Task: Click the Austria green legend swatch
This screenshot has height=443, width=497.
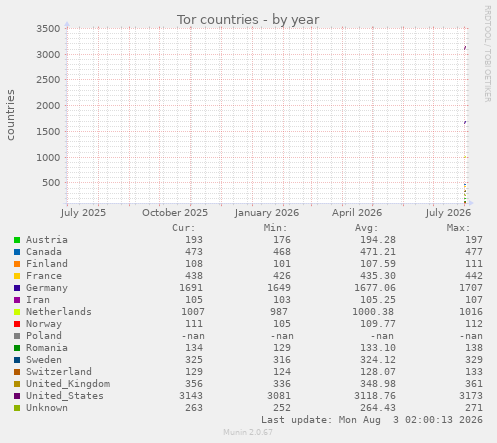Action: coord(17,240)
